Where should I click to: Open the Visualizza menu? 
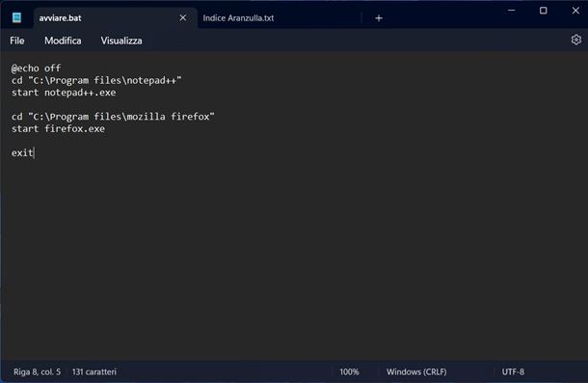[121, 41]
